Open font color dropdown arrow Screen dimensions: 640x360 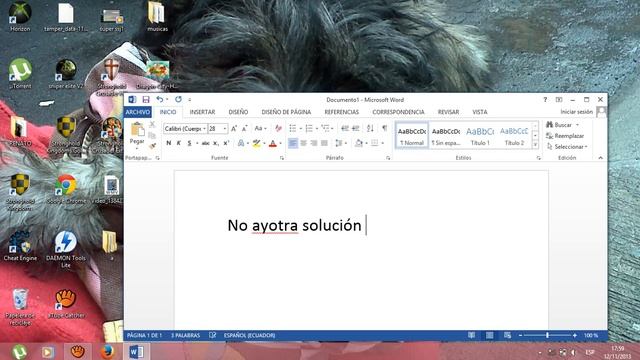[281, 143]
